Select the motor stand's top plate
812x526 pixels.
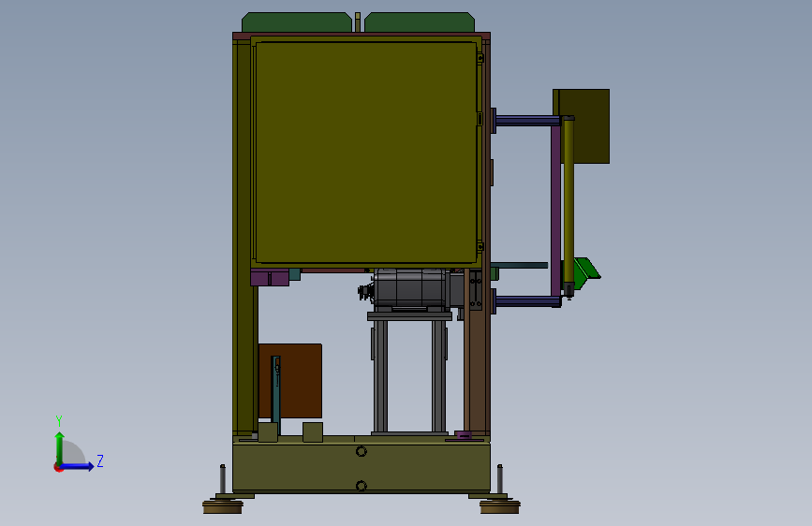pyautogui.click(x=409, y=315)
